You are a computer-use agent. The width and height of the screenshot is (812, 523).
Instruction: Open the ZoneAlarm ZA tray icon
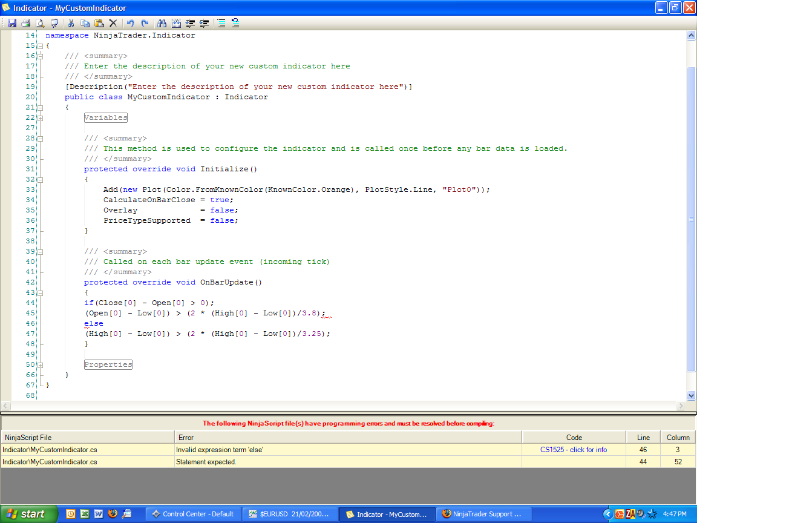pos(630,514)
